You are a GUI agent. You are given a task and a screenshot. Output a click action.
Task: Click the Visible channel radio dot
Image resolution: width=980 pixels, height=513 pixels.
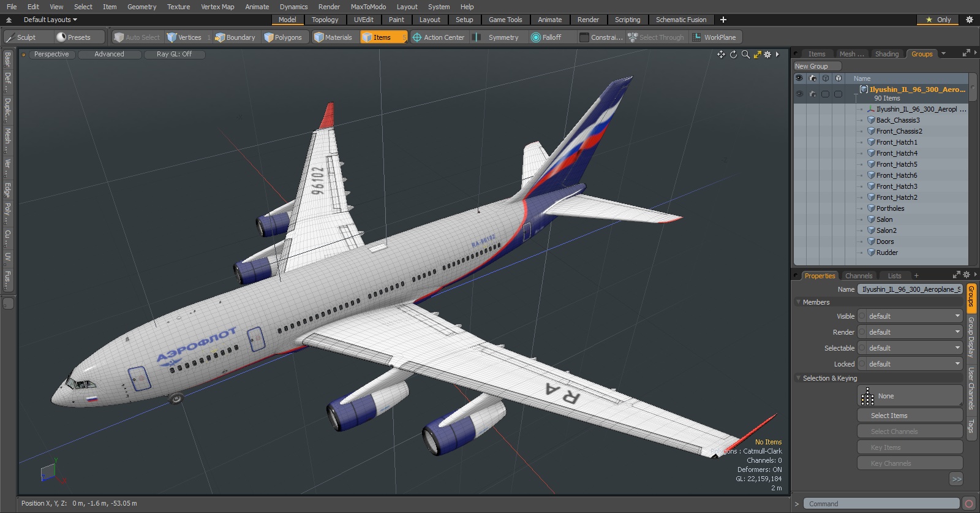click(862, 316)
